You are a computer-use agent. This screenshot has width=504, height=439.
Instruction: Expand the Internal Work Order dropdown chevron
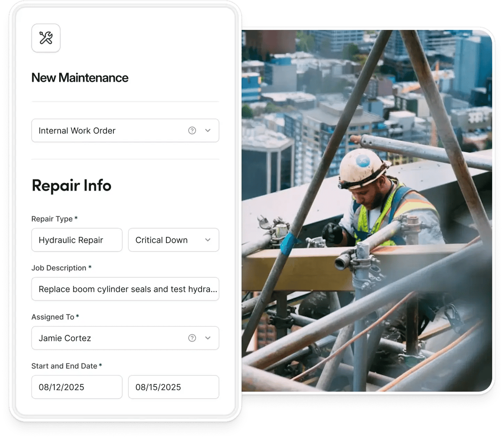click(208, 131)
